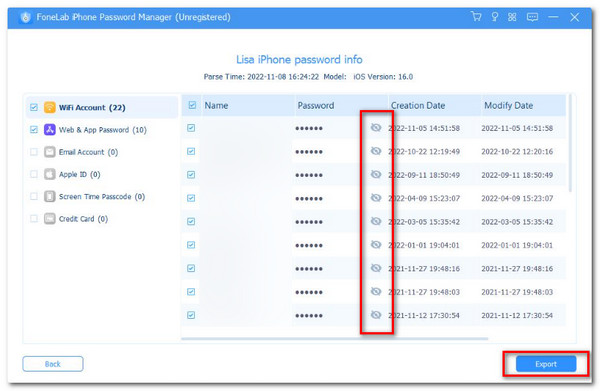Viewport: 600px width, 391px height.
Task: Uncheck the row created 2022-11-05 14:51:58
Action: [x=191, y=128]
